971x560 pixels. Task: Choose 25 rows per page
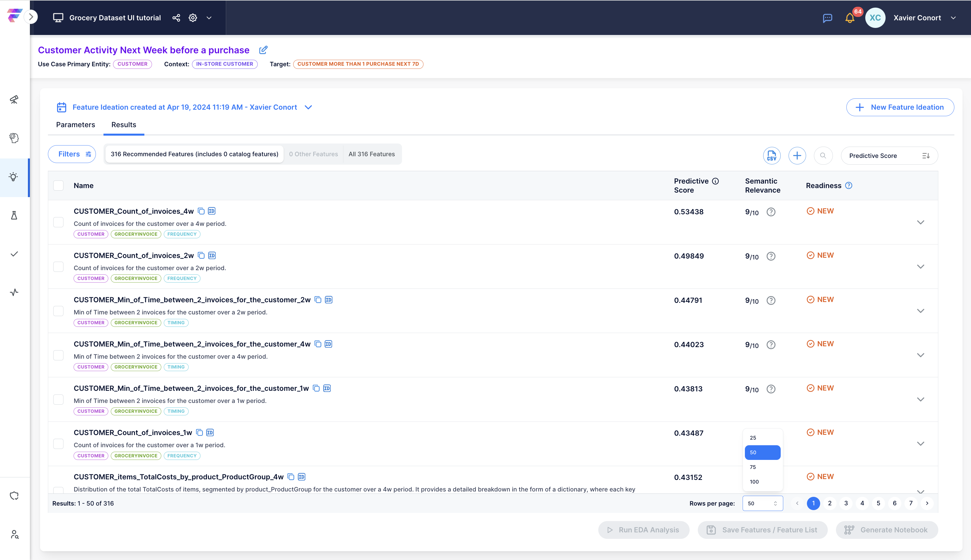pyautogui.click(x=762, y=438)
